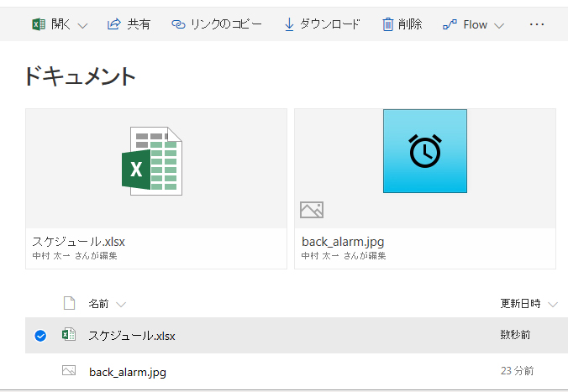Choose 削除 label in toolbar
Screen dimensions: 568x392
coord(410,24)
